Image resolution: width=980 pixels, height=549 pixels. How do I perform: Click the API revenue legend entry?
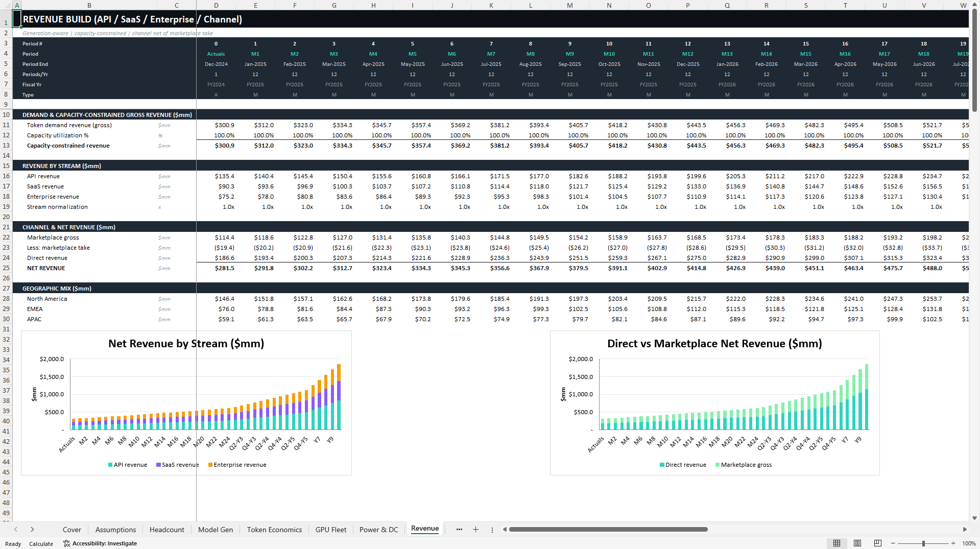pyautogui.click(x=128, y=465)
